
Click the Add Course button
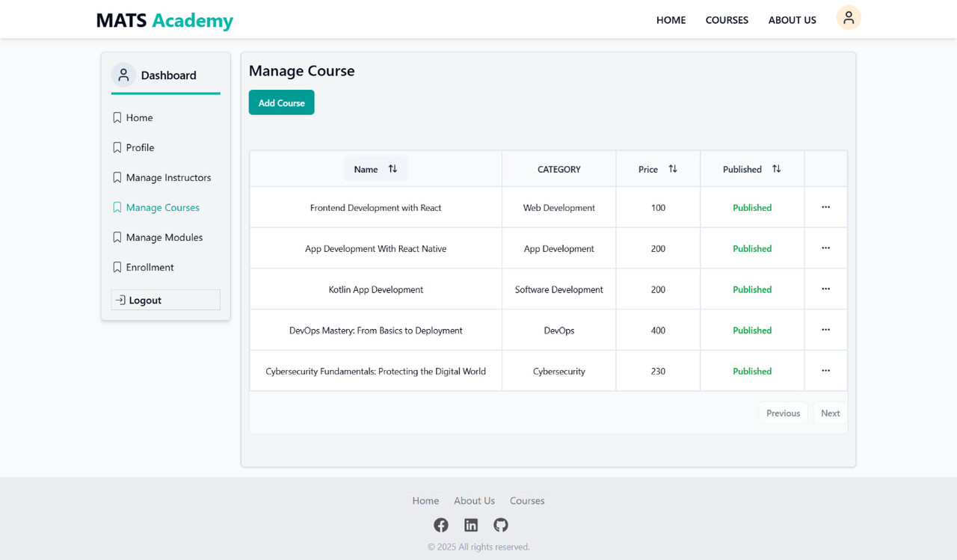tap(281, 102)
